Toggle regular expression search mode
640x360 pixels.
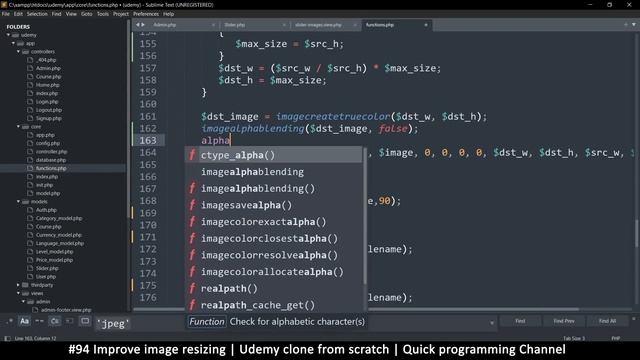[10, 322]
